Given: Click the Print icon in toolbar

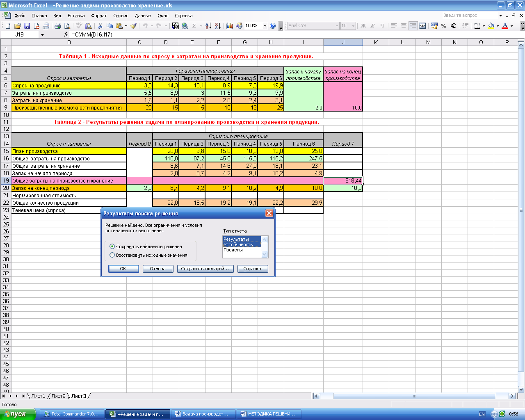Looking at the screenshot, I should (x=57, y=26).
